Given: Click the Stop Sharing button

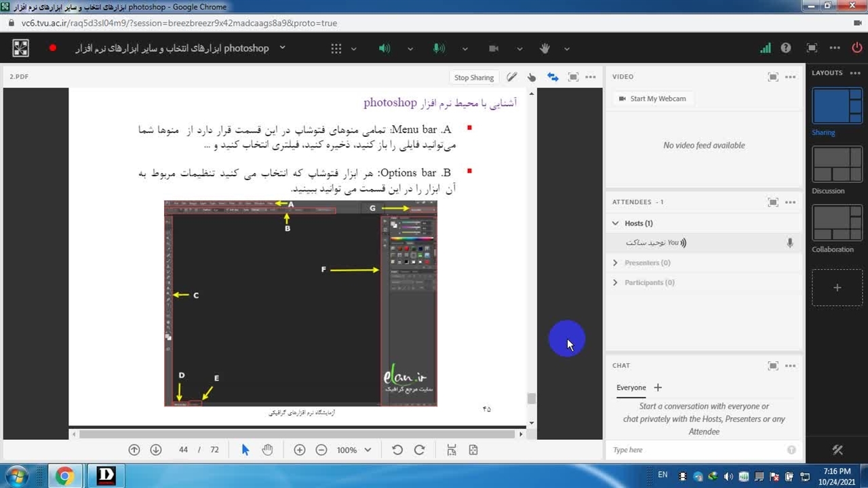Looking at the screenshot, I should (473, 77).
